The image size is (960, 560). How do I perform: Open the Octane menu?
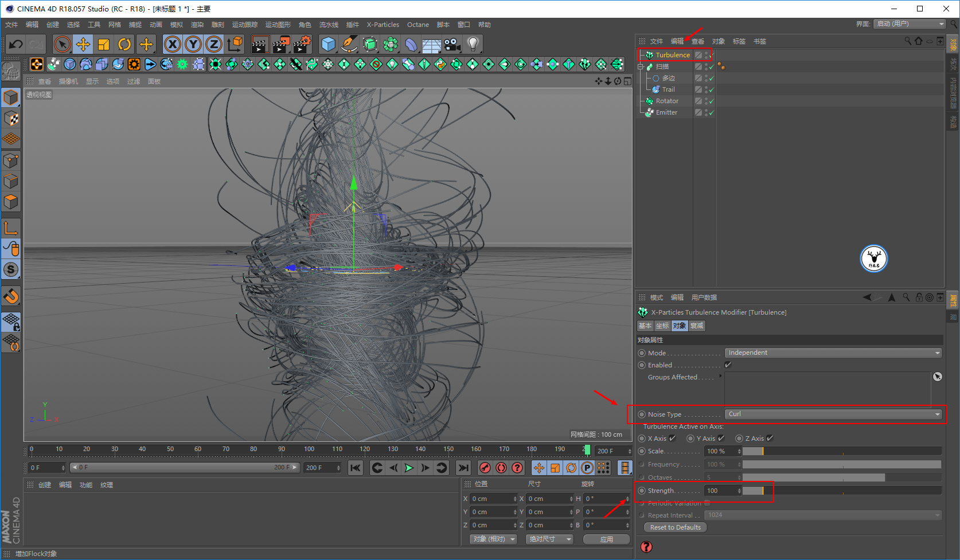click(418, 25)
